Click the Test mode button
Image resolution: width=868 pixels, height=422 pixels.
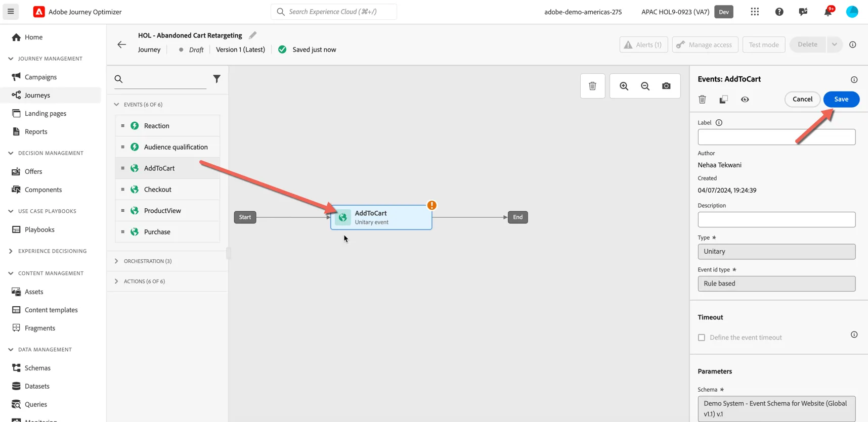coord(764,44)
